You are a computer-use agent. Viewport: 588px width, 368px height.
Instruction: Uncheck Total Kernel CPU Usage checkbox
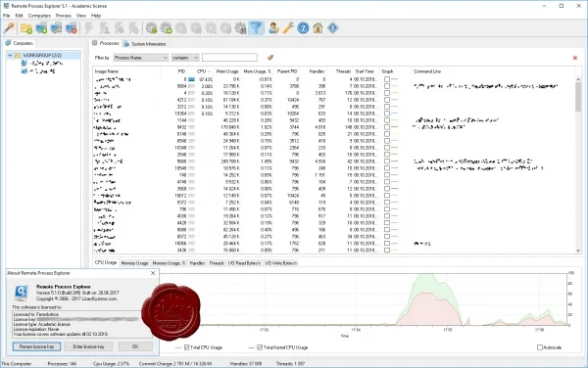click(260, 347)
